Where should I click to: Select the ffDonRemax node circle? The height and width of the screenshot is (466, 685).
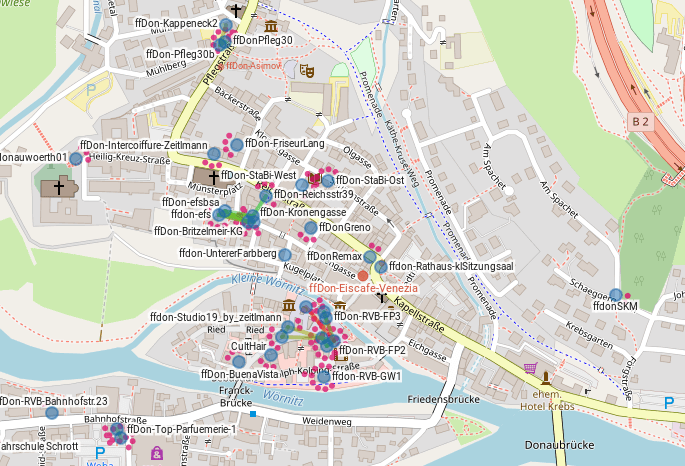[x=370, y=257]
